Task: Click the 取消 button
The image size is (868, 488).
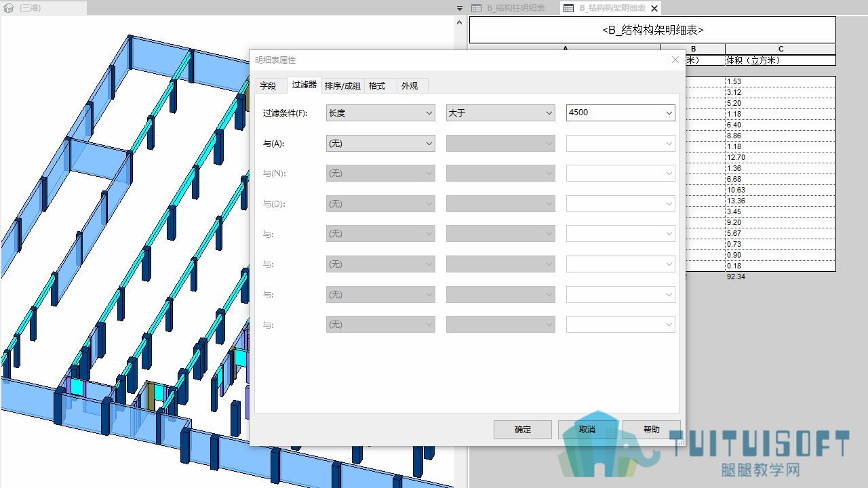Action: (x=587, y=430)
